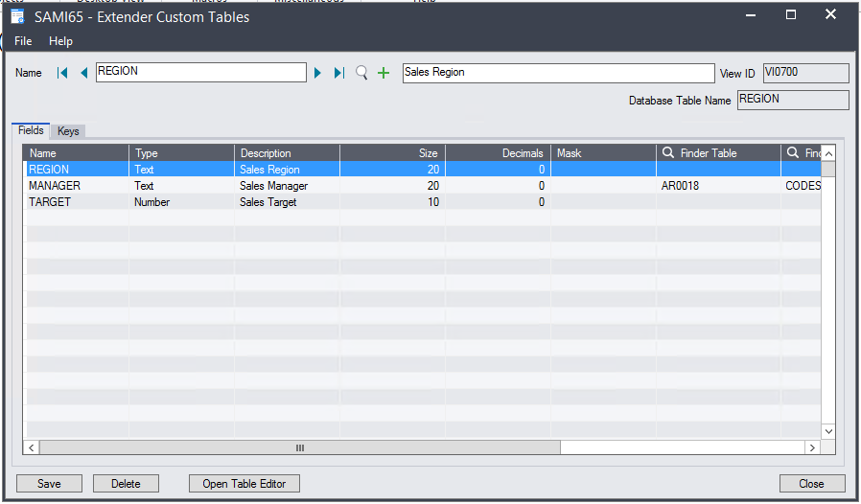Jump to last record arrow
Viewport: 861px width, 504px height.
click(338, 73)
